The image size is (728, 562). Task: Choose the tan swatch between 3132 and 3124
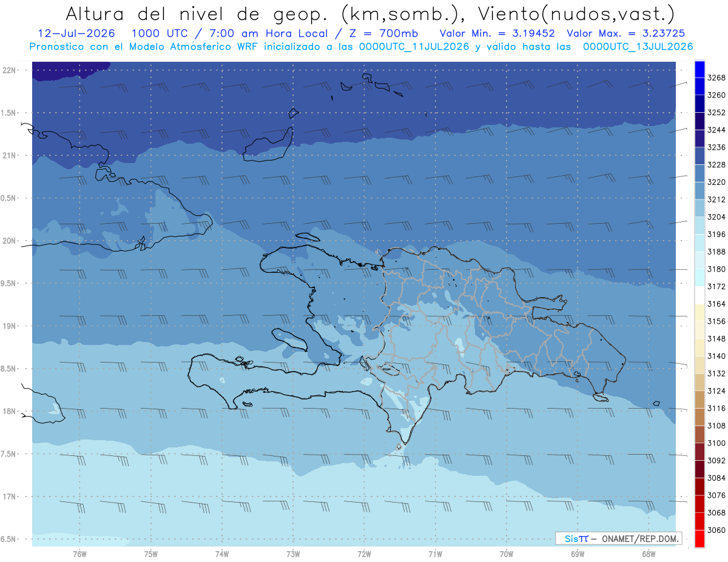pyautogui.click(x=699, y=382)
